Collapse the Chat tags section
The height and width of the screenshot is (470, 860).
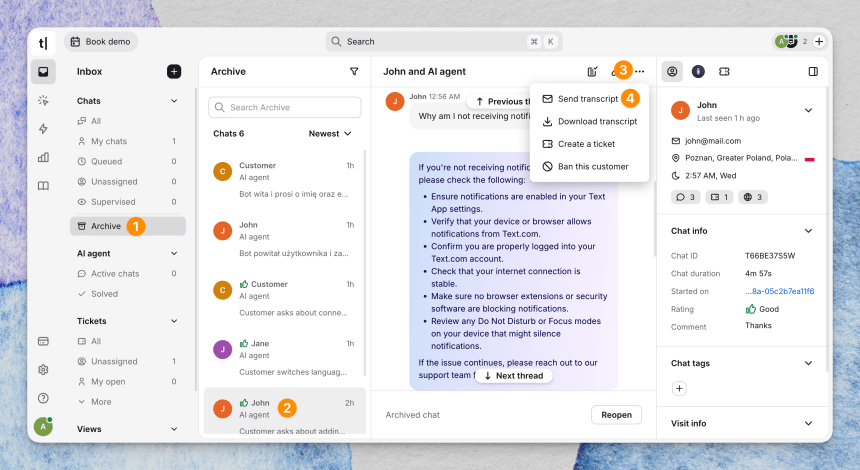click(x=808, y=363)
